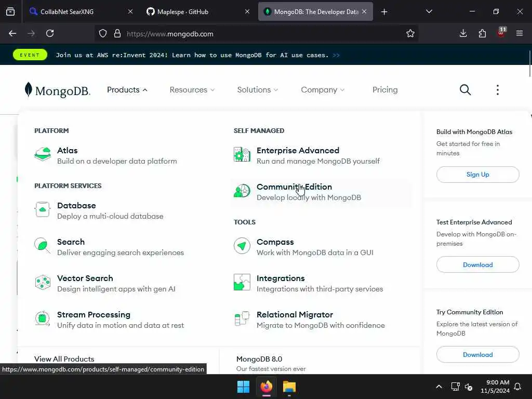The width and height of the screenshot is (532, 399).
Task: Download Test Enterprise Advanced
Action: point(477,264)
